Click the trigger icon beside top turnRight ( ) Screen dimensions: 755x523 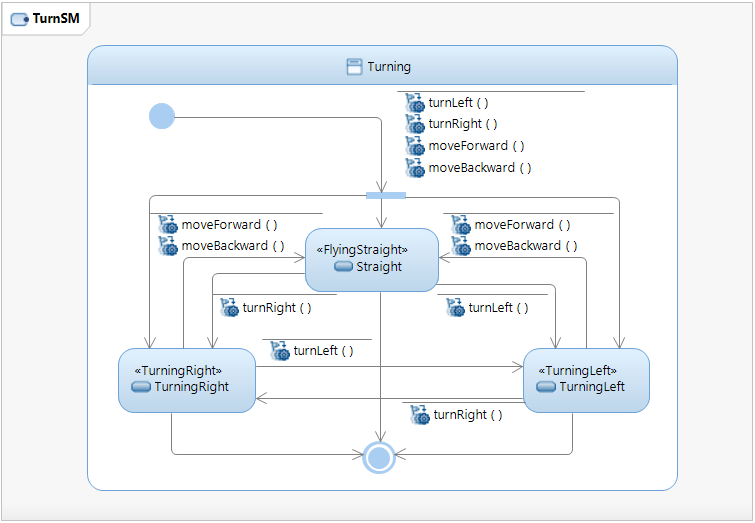click(x=415, y=124)
